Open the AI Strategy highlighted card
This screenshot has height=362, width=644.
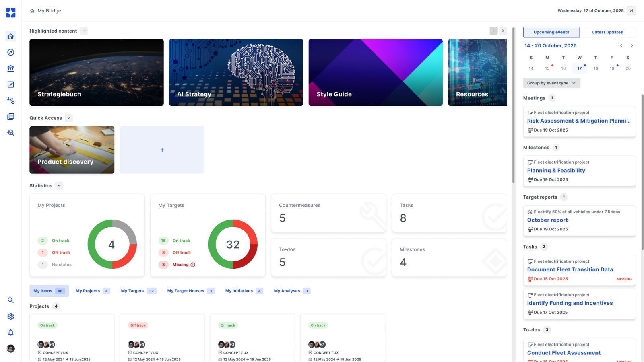pos(236,72)
